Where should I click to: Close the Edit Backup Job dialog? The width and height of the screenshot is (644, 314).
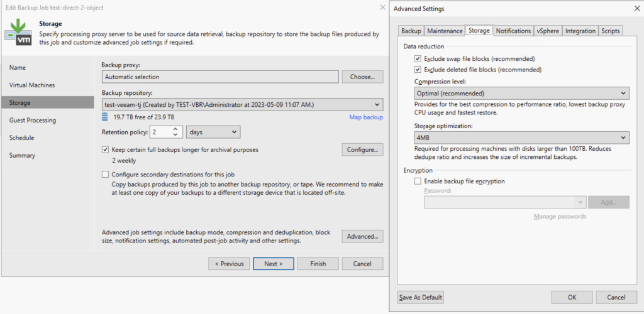pos(382,7)
